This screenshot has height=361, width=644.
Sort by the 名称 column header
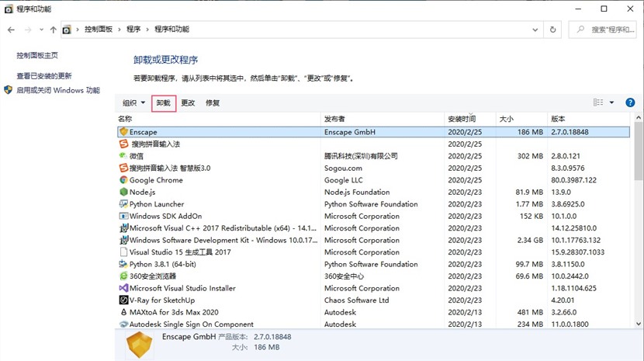[218, 119]
